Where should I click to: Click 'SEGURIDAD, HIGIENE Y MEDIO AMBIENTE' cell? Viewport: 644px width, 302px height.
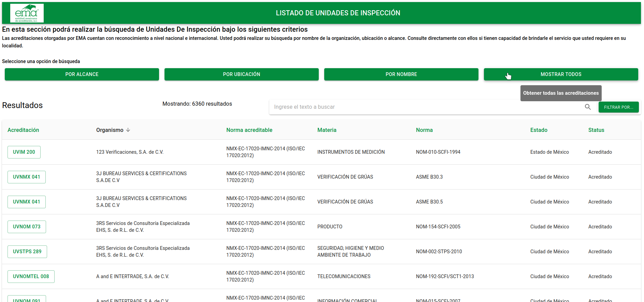[x=350, y=252]
